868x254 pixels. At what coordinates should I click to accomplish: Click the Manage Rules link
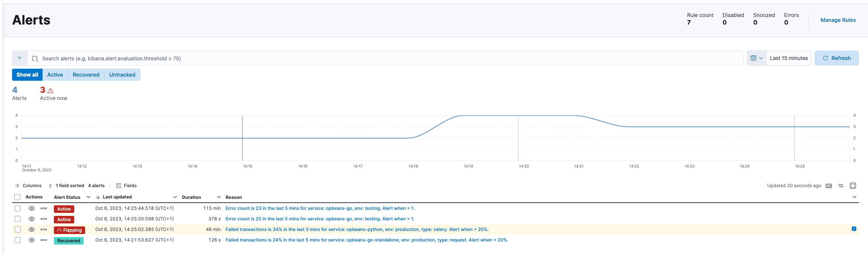tap(838, 20)
